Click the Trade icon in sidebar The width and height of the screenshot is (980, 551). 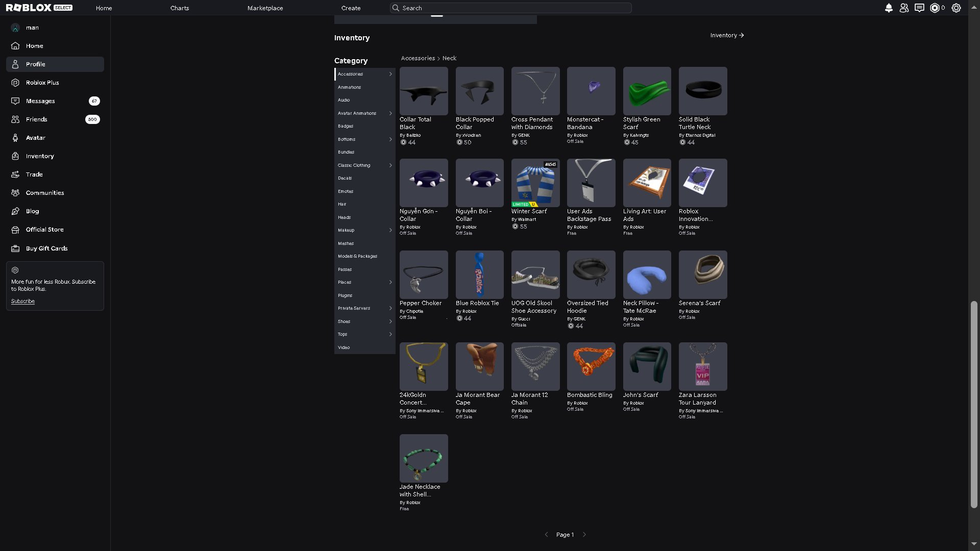coord(15,174)
